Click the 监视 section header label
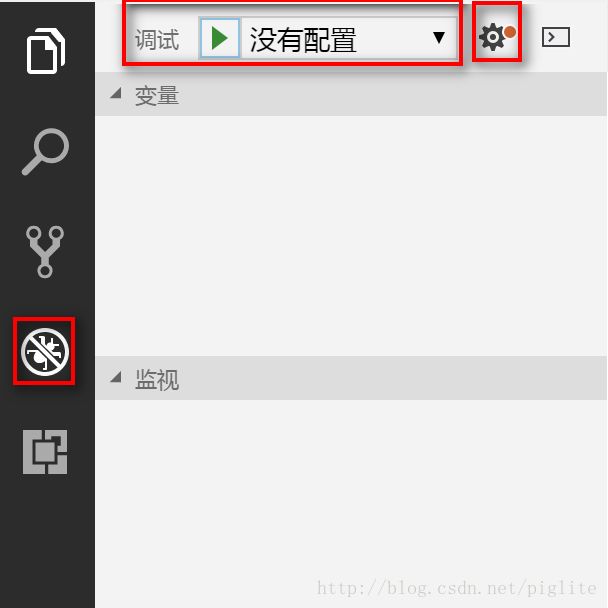Viewport: 608px width, 608px height. 157,379
